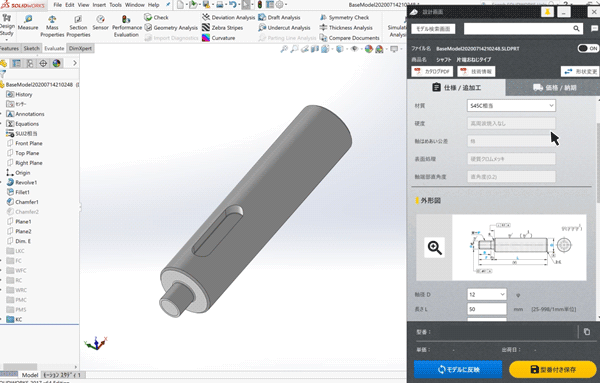Click the New document icon
600x383 pixels.
[x=180, y=5]
